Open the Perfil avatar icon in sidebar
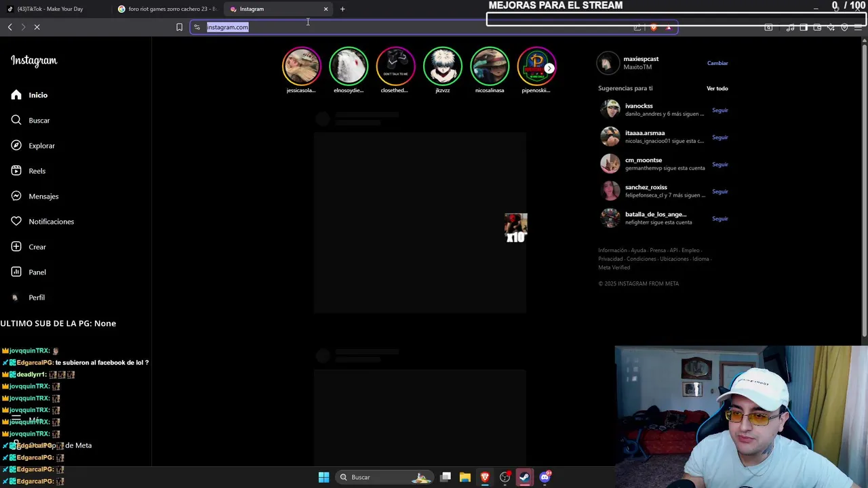Screen dimensions: 868x488 point(16,298)
